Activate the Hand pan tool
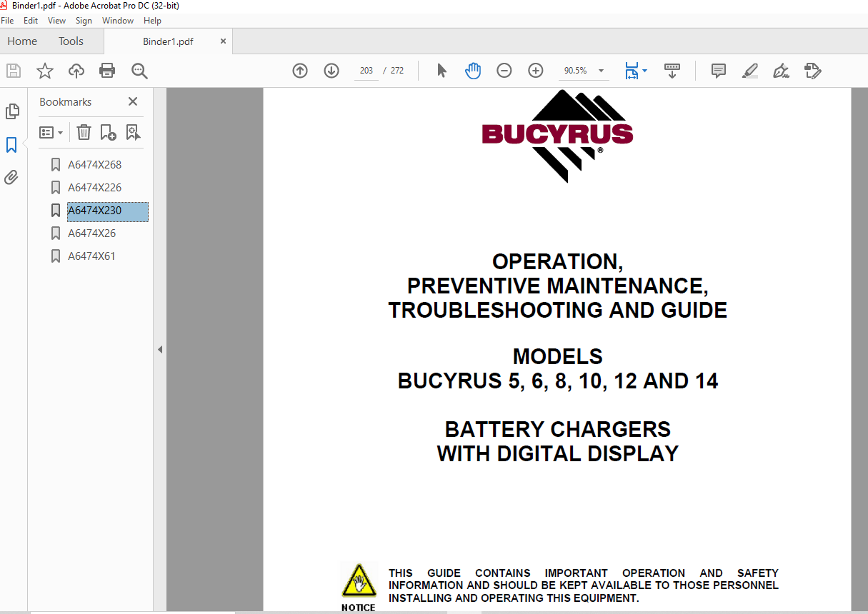The height and width of the screenshot is (614, 868). tap(473, 71)
